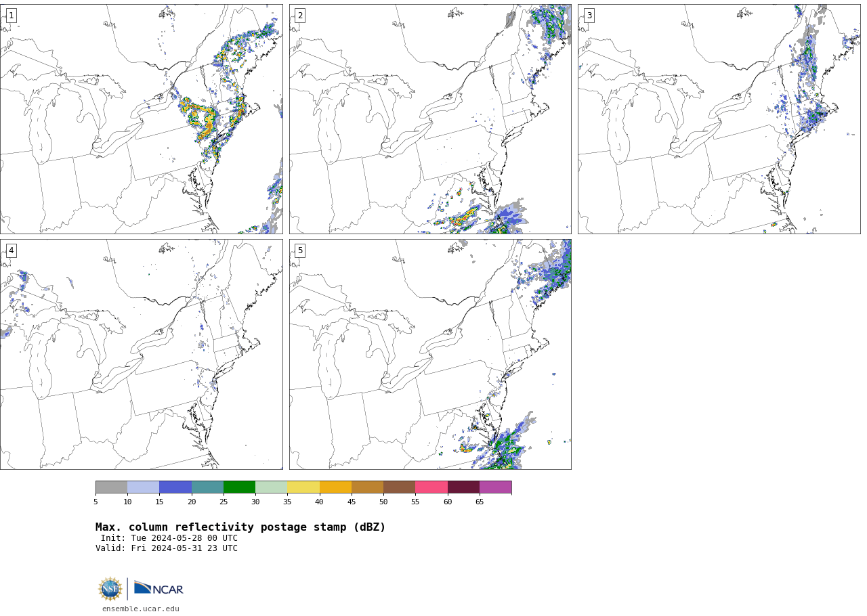
Task: Click colorbar tick label 50
Action: (383, 502)
